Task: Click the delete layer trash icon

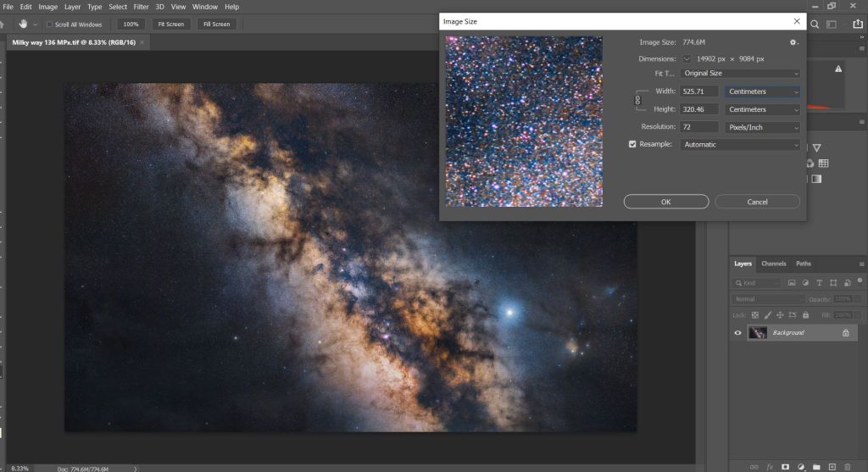Action: coord(847,466)
